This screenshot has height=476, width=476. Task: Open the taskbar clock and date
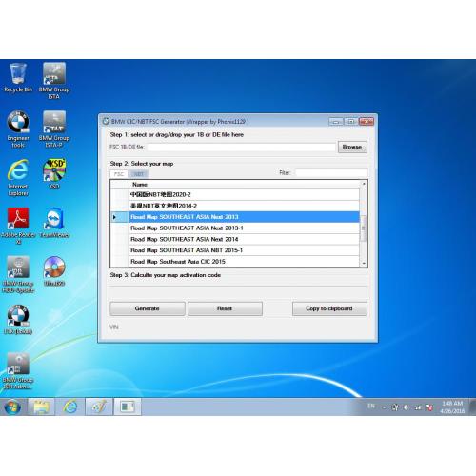(452, 407)
